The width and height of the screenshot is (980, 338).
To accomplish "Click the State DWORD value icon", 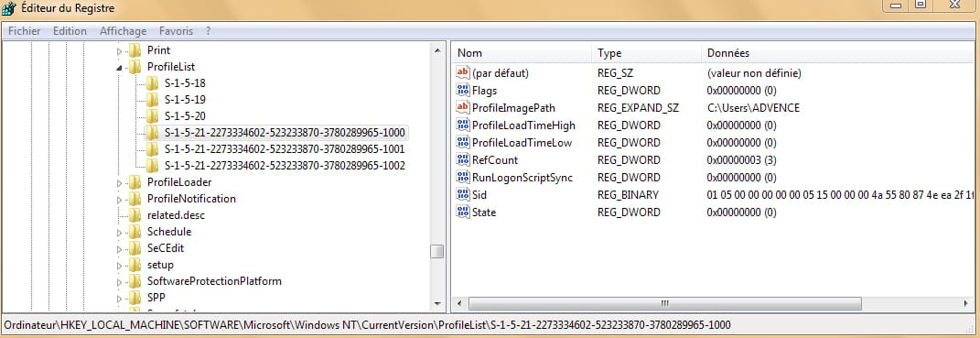I will click(463, 213).
